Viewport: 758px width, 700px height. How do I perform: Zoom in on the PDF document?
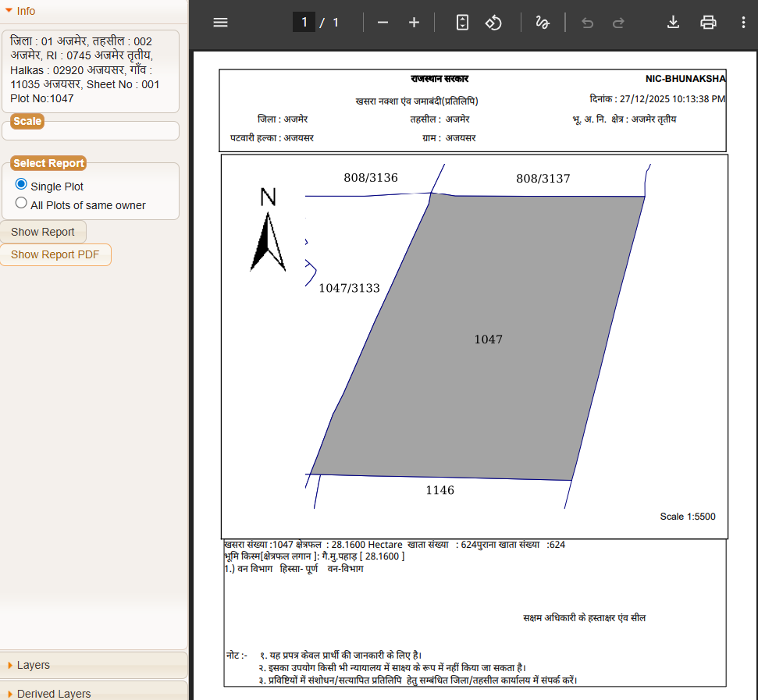point(414,23)
